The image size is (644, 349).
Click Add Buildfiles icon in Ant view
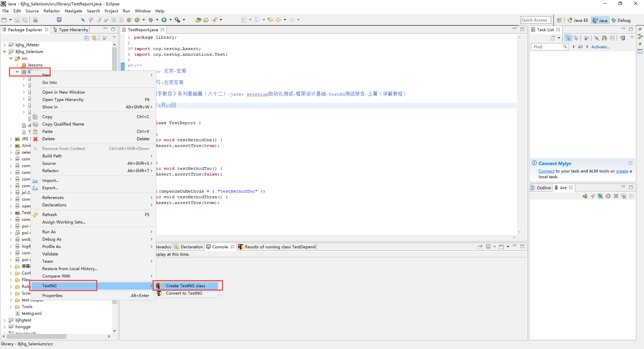pyautogui.click(x=585, y=196)
